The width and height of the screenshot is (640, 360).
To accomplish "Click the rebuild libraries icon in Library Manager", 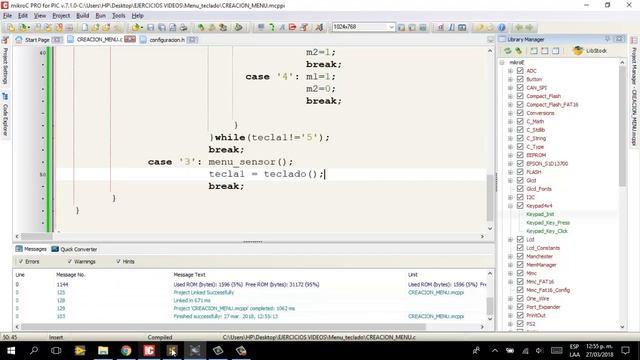I will tap(518, 51).
